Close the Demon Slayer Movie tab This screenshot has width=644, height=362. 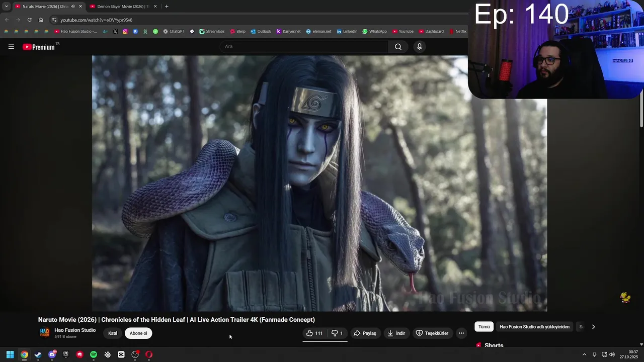155,7
